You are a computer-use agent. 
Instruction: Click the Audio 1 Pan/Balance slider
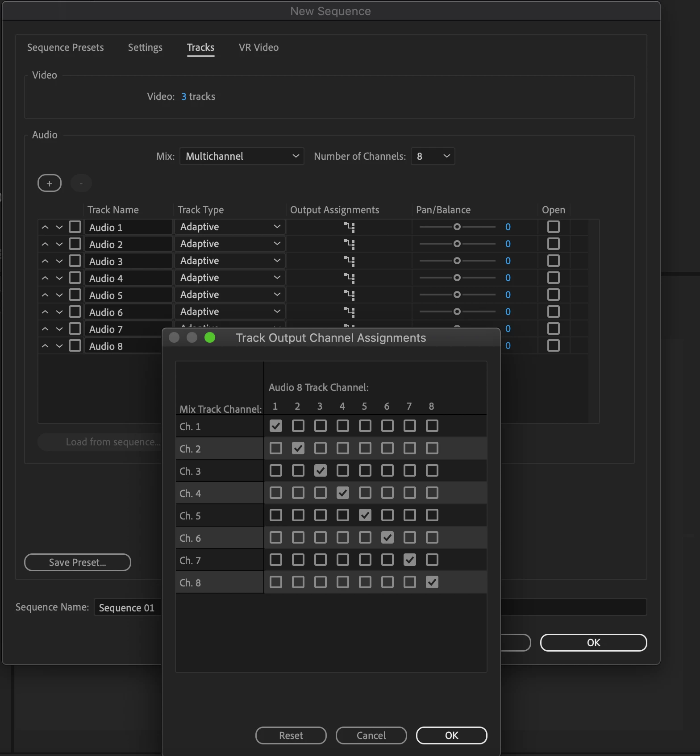click(x=457, y=227)
